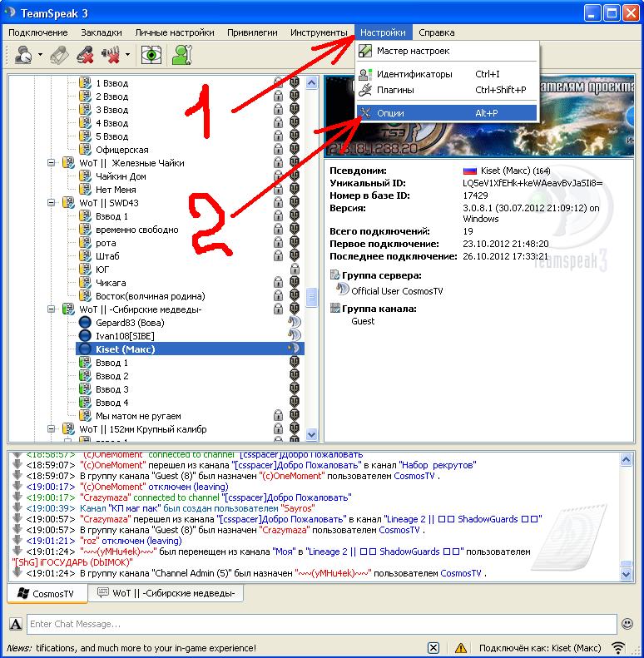Screen dimensions: 644x658
Task: Click channel icon next to Взвод 3
Action: [x=85, y=389]
